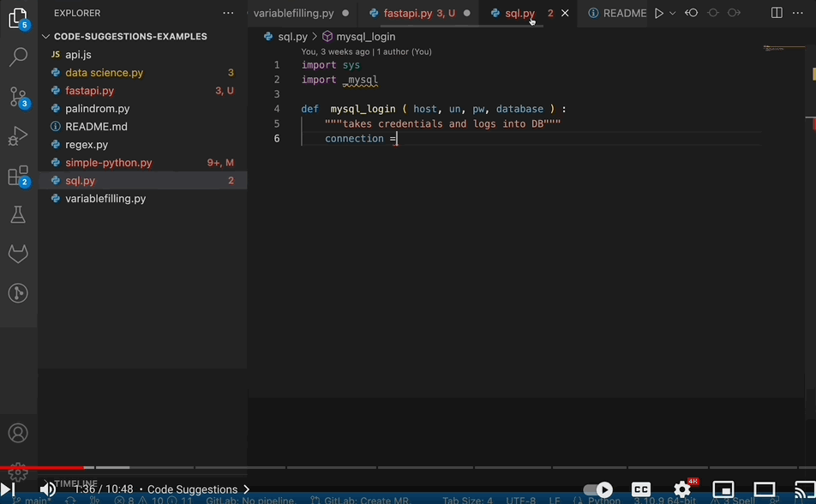
Task: Open the dropdown arrow next to the run button
Action: point(672,13)
